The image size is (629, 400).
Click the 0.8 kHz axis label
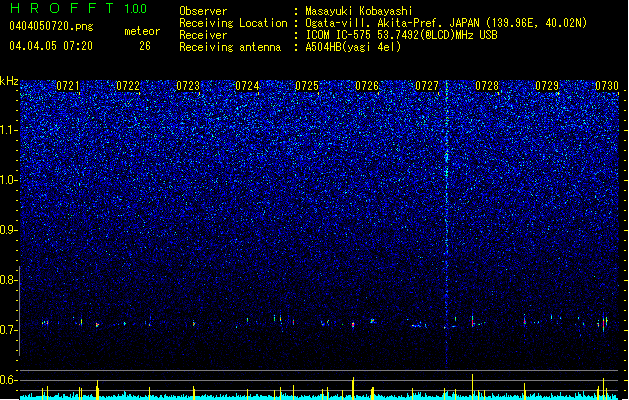[8, 280]
